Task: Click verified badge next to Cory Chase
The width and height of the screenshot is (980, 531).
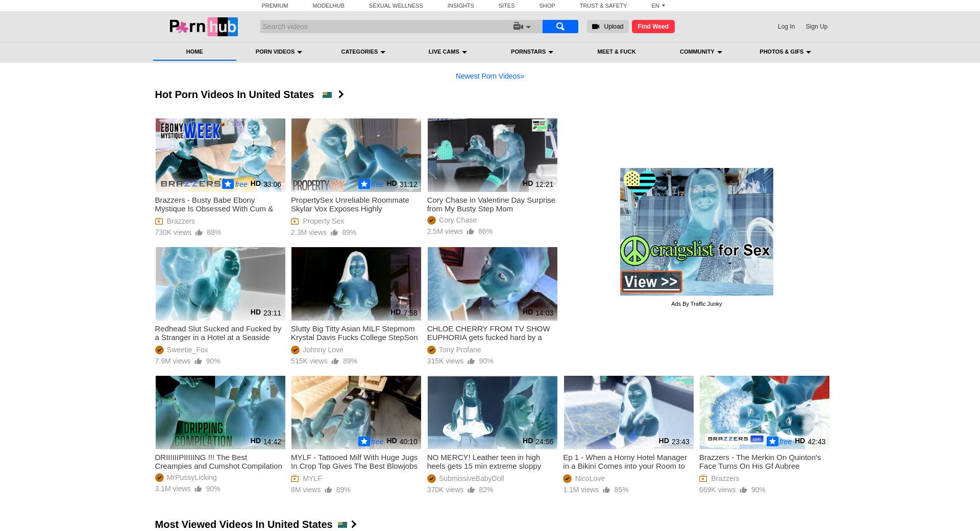Action: (x=431, y=220)
